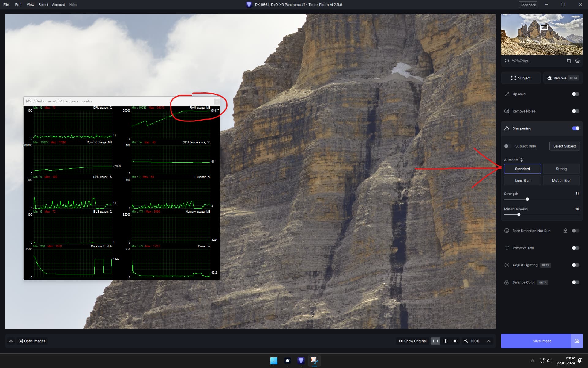Viewport: 588px width, 368px height.
Task: Turn on the Remove Noise toggle
Action: pos(575,111)
